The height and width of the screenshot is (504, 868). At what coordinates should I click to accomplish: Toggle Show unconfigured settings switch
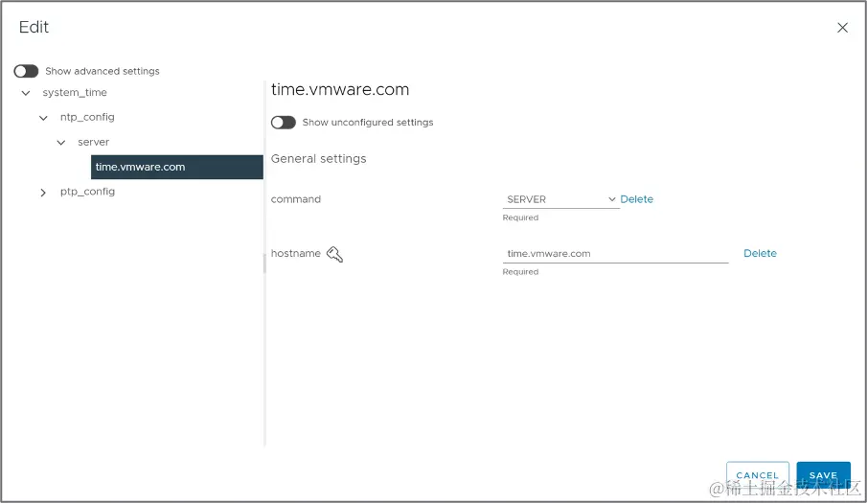[284, 123]
